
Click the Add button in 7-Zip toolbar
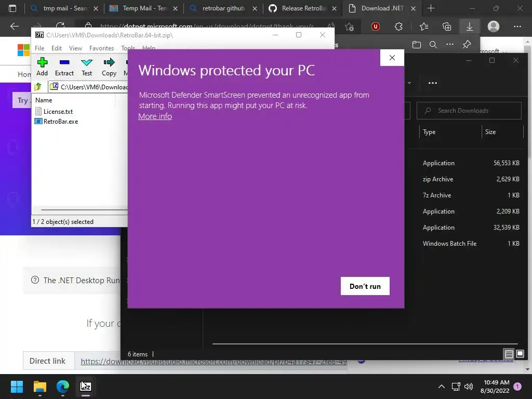(42, 67)
